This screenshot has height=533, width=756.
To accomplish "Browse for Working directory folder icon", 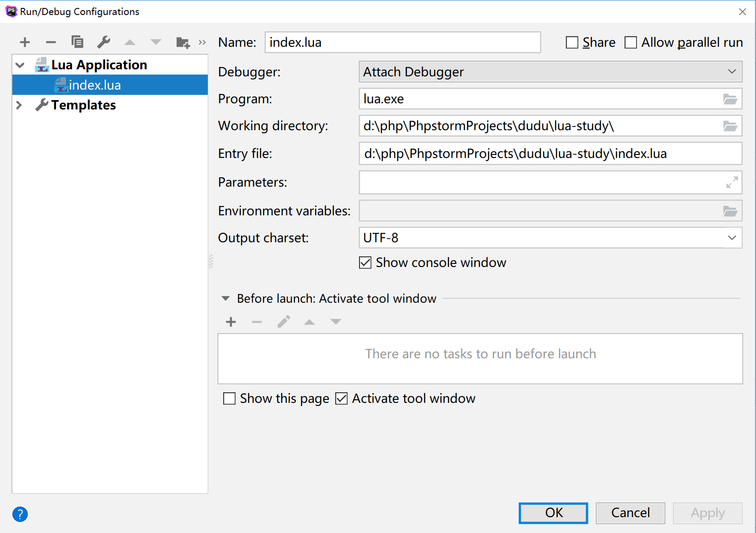I will click(730, 126).
